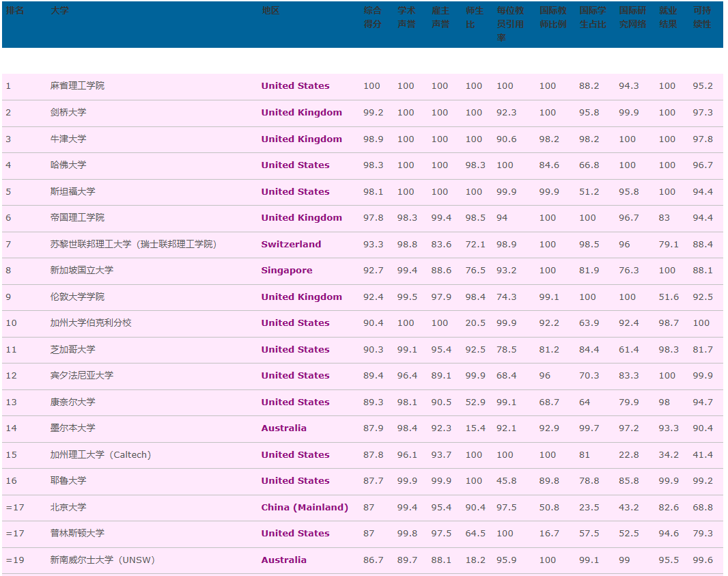Click 国际学生占比 value 23.5 for 北京大学
Viewport: 728px width, 576px height.
click(x=589, y=507)
